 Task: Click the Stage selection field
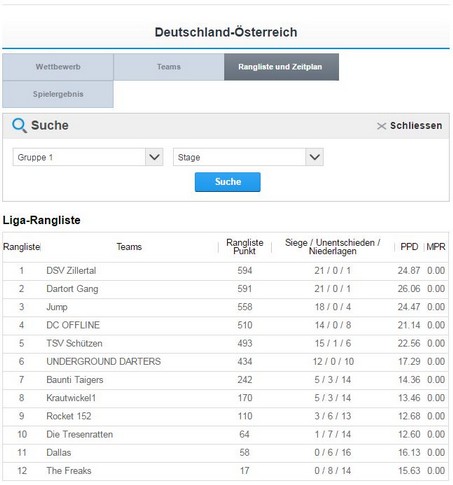pyautogui.click(x=248, y=157)
